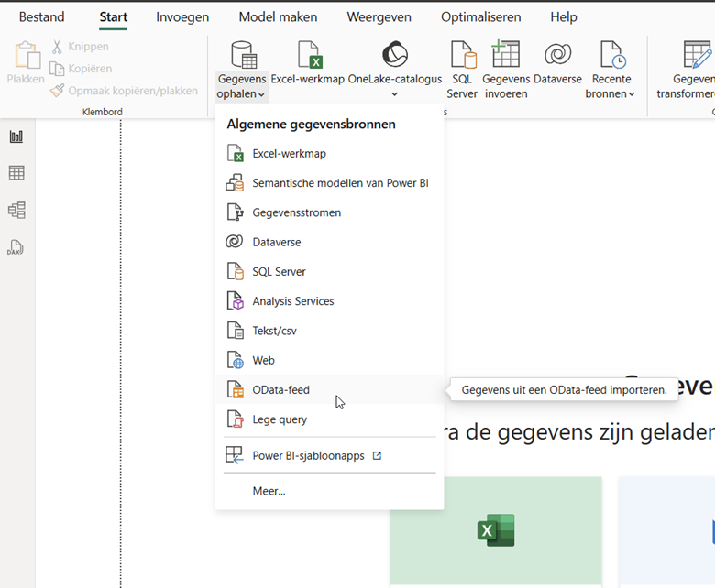Screen dimensions: 715x588
Task: Click the Gegevensstromen icon in the list
Action: 236,212
